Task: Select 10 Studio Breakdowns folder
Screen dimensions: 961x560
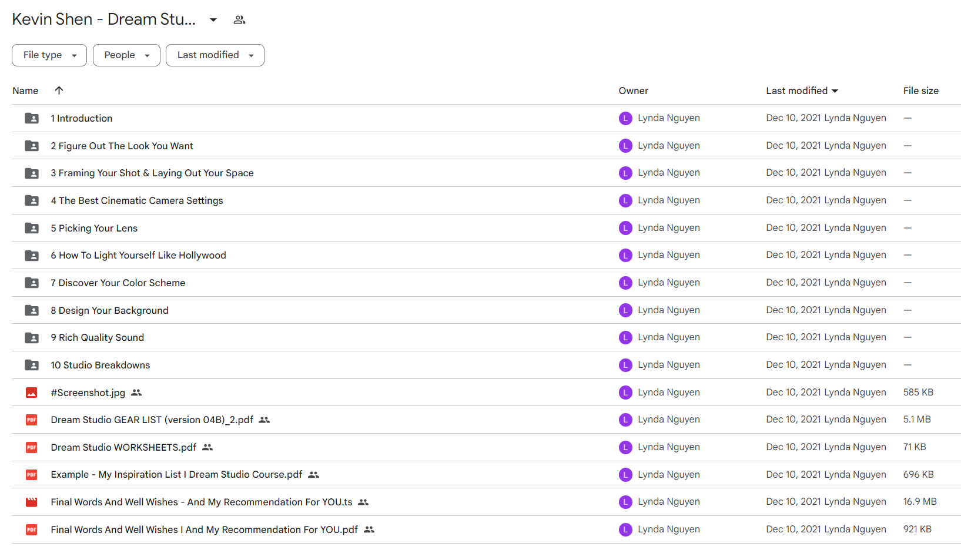Action: [101, 365]
